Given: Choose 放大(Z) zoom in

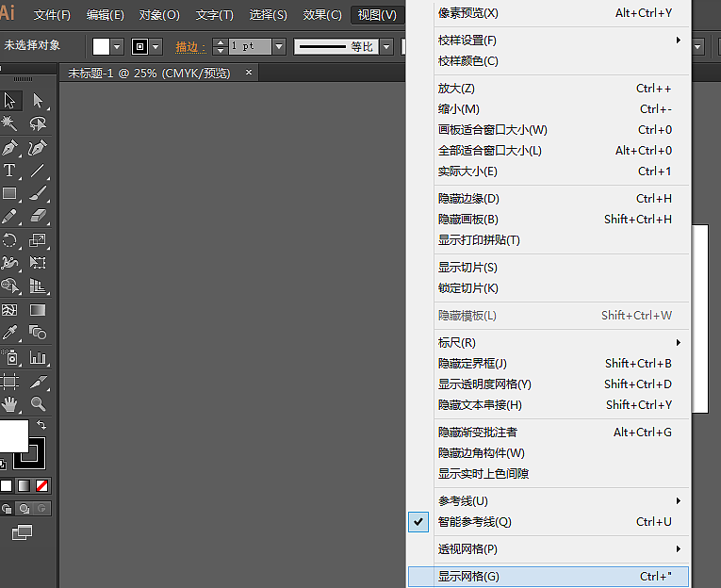Looking at the screenshot, I should coord(549,89).
